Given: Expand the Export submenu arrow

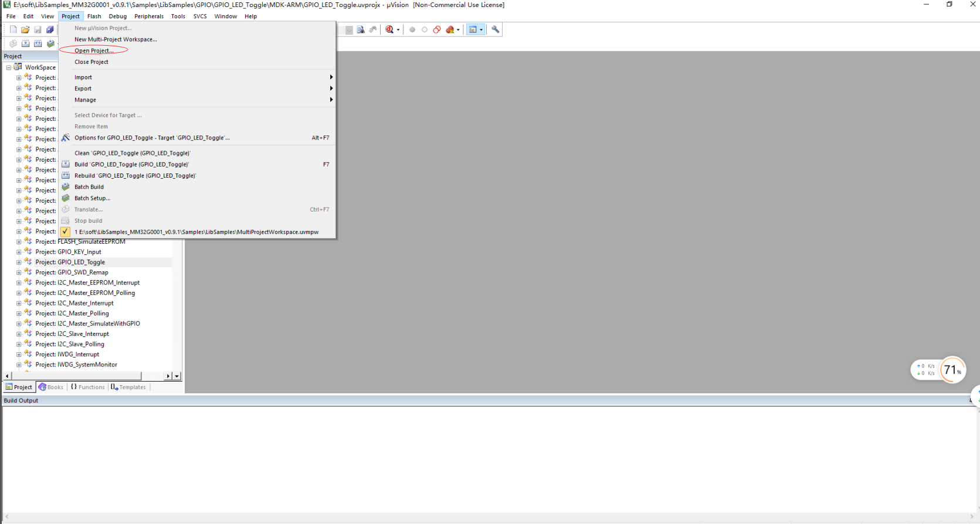Looking at the screenshot, I should coord(331,89).
